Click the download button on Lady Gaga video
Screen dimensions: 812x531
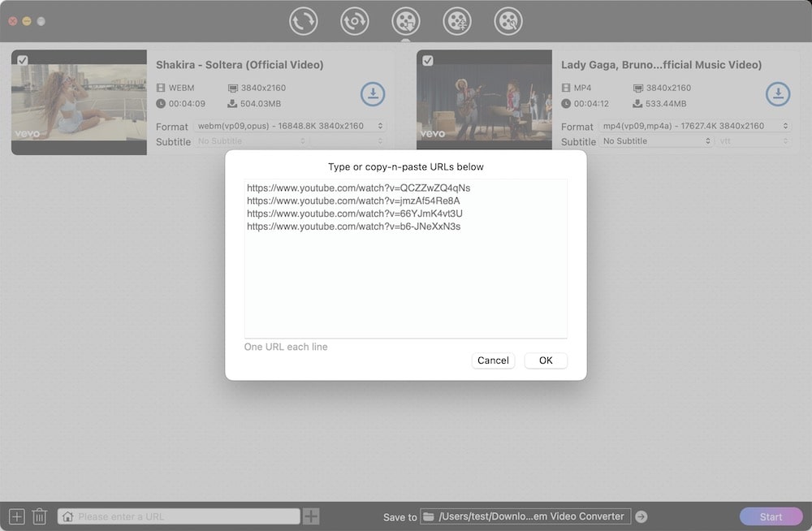[x=778, y=93]
